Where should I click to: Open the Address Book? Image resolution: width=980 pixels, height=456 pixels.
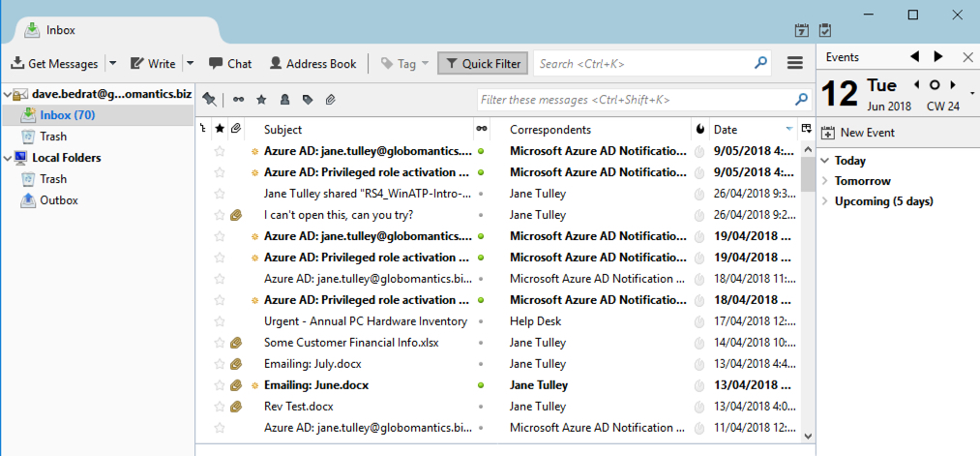pyautogui.click(x=313, y=64)
